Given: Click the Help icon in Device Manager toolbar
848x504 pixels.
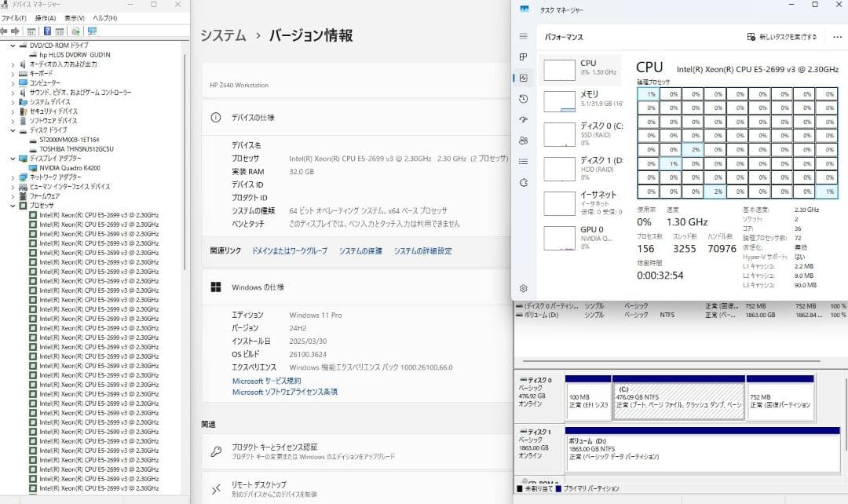Looking at the screenshot, I should coord(47,31).
